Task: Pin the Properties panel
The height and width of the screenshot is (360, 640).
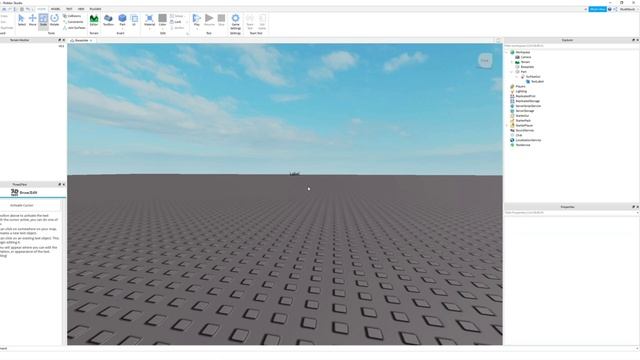Action: [633, 207]
